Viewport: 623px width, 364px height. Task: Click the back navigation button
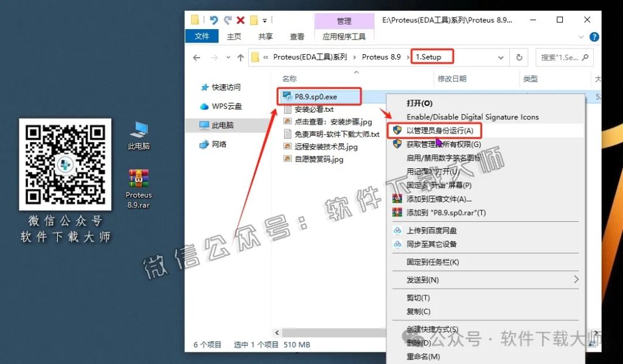click(x=196, y=57)
